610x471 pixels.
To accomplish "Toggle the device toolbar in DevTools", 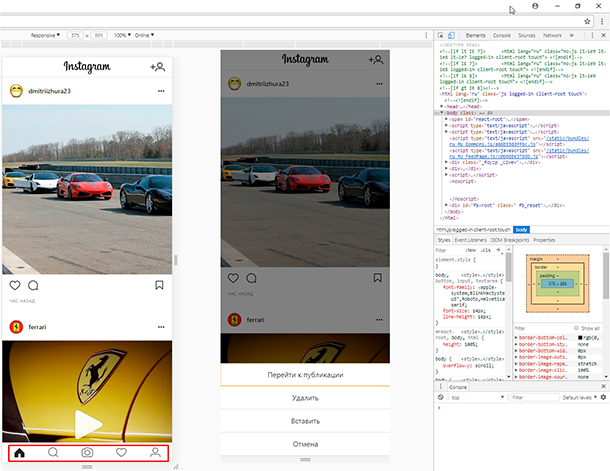I will click(451, 35).
